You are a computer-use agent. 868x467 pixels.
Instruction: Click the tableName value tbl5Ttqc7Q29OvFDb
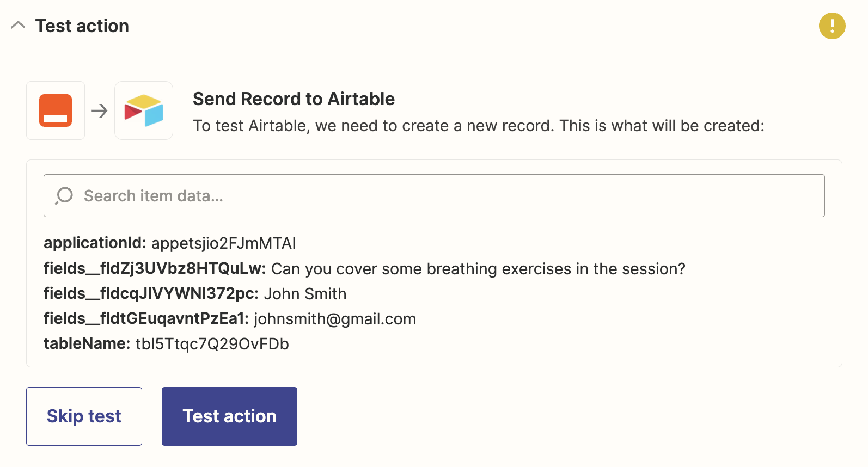click(x=212, y=344)
